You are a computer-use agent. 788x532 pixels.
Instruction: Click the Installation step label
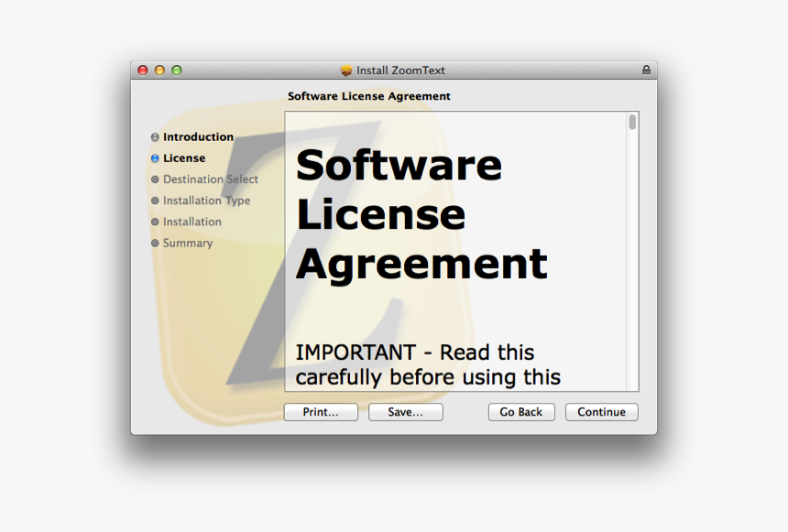coord(192,222)
